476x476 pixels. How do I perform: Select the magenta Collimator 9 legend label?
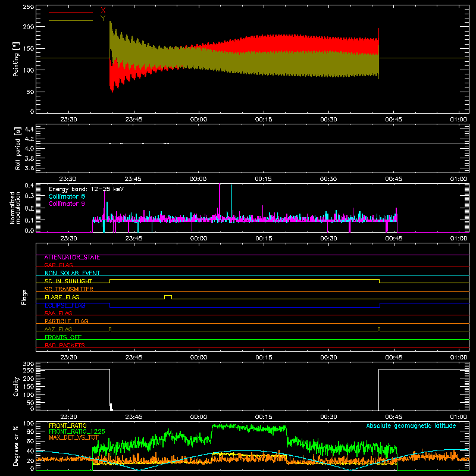click(x=67, y=203)
